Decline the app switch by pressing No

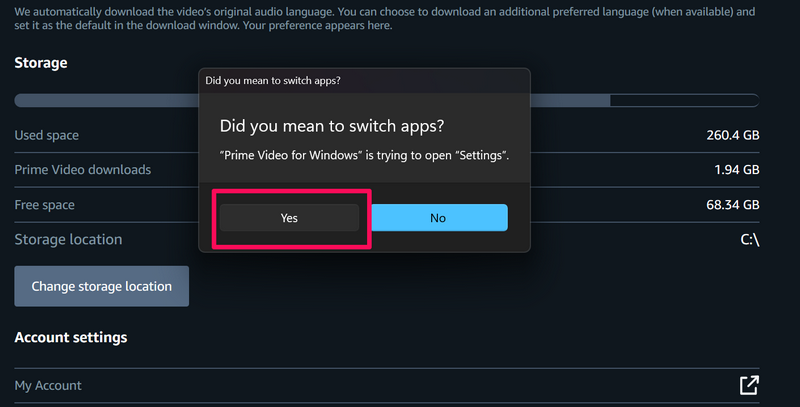(x=438, y=218)
